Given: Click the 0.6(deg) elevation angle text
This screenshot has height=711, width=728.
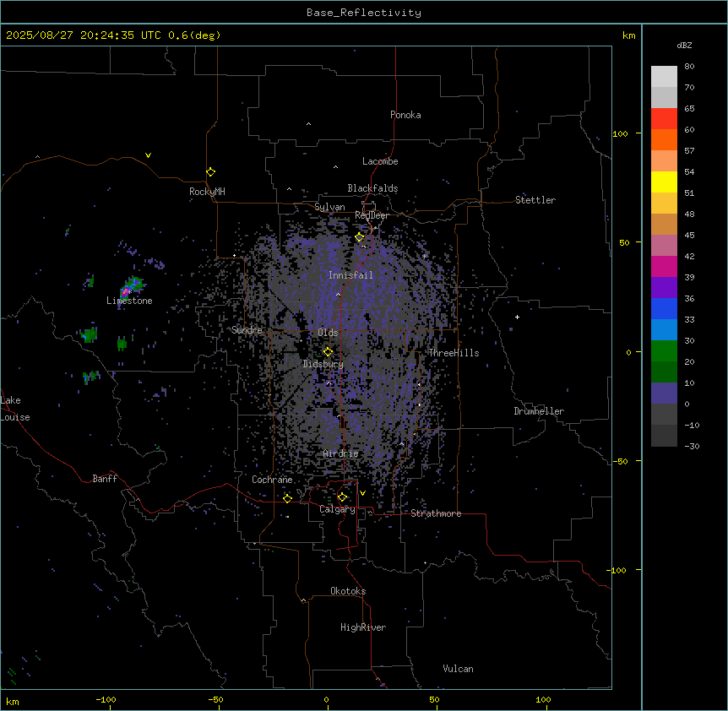Looking at the screenshot, I should coord(194,35).
